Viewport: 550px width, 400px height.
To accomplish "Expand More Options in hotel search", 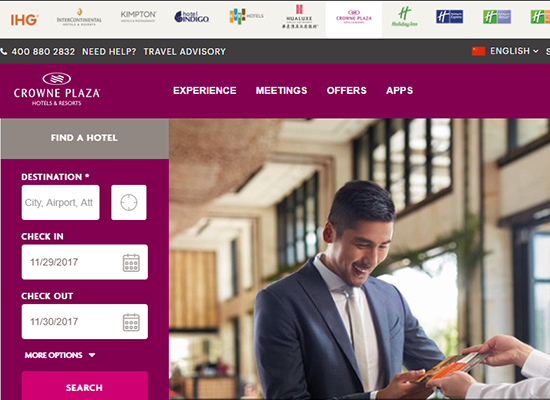I will point(60,355).
